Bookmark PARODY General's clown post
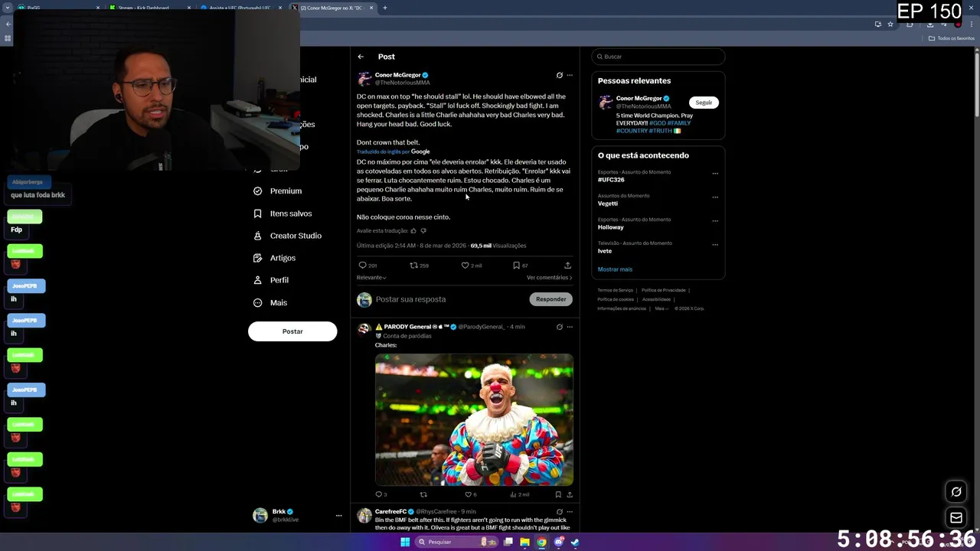The width and height of the screenshot is (980, 551). click(558, 494)
